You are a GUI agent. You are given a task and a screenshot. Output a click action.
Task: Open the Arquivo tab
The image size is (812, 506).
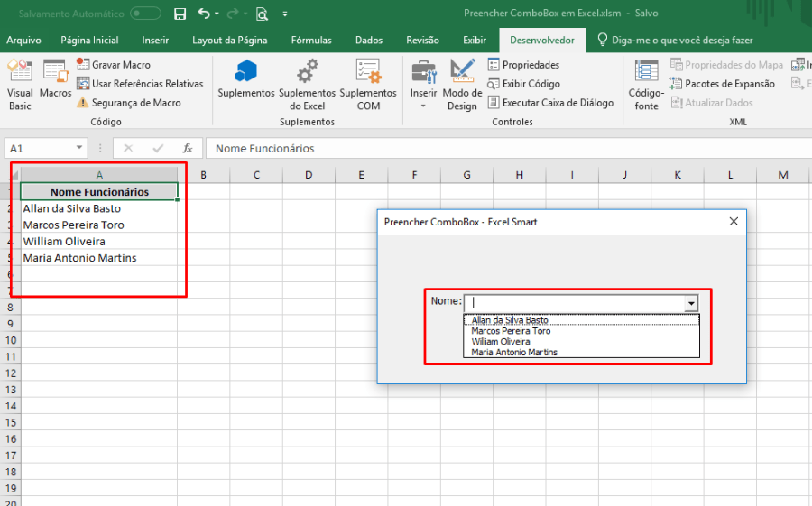23,40
